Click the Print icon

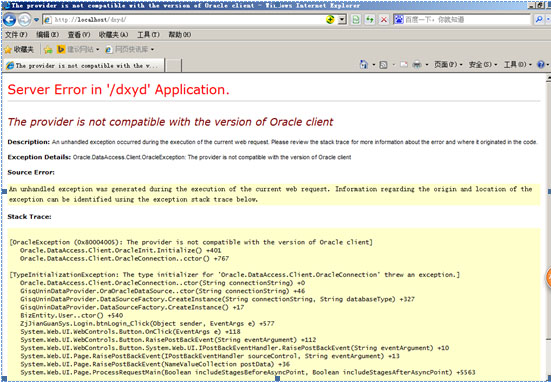tap(417, 65)
